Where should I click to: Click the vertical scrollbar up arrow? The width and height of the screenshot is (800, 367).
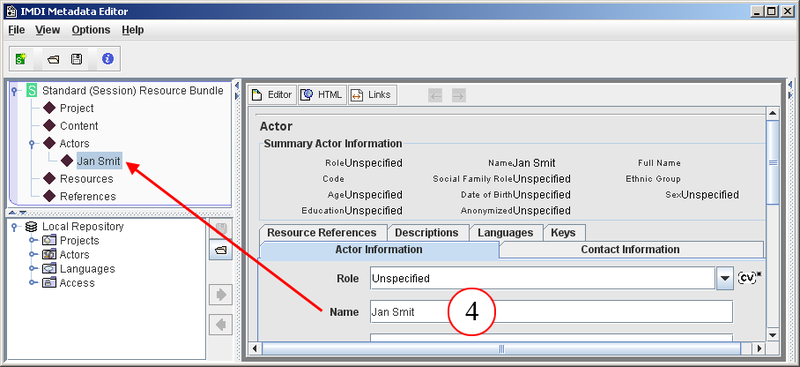773,114
